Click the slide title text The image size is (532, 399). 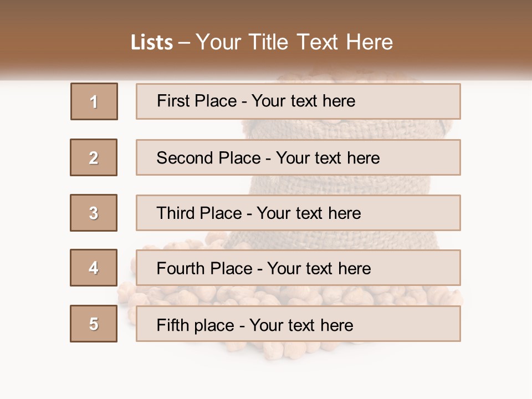(262, 42)
